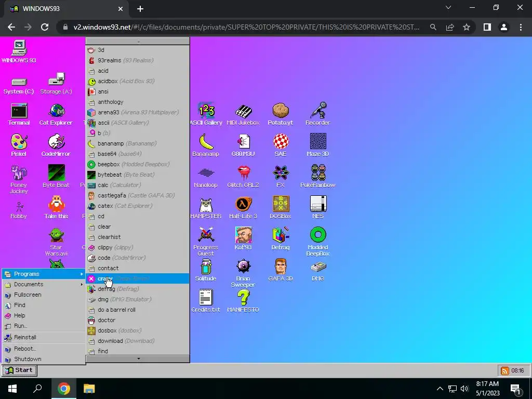Launch Poney Jockey desktop icon

click(19, 179)
